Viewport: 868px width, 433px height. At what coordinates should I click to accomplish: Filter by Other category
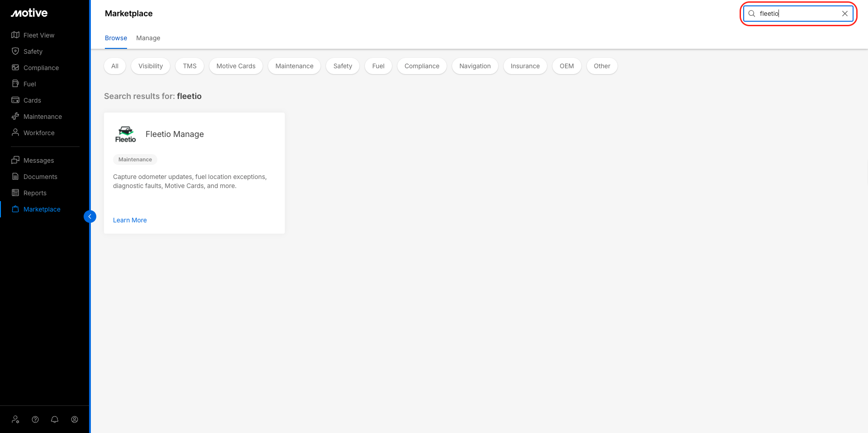(602, 66)
